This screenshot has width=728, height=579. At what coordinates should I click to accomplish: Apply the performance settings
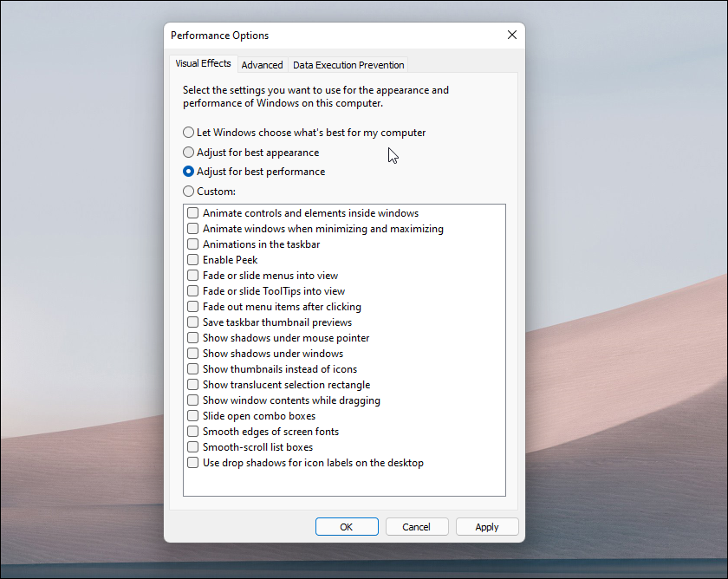(x=487, y=526)
